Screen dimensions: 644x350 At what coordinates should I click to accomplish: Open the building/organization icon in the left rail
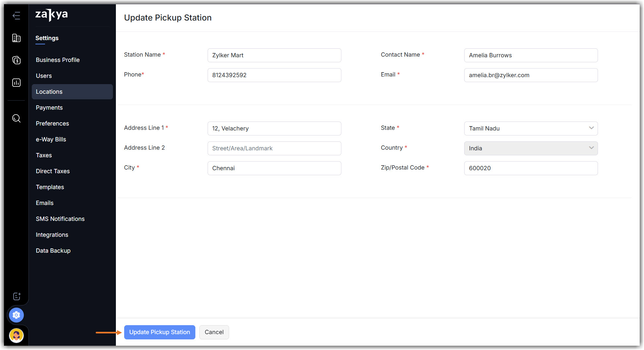point(16,38)
